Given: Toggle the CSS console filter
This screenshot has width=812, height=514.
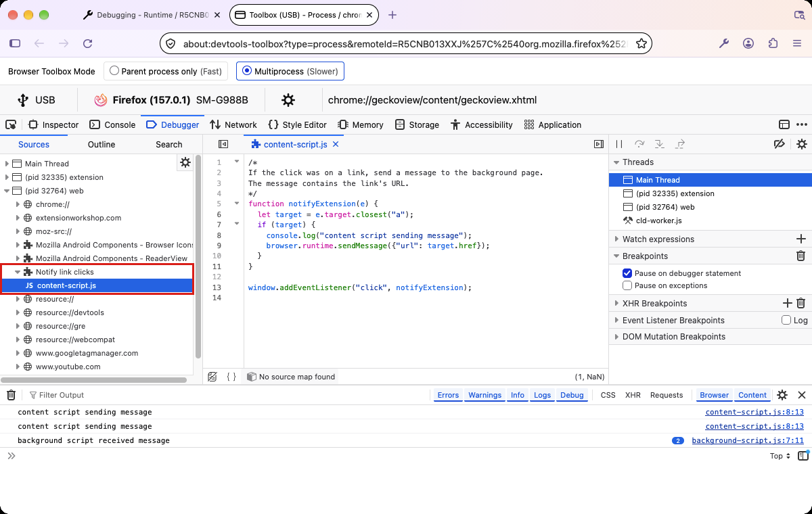Looking at the screenshot, I should tap(608, 395).
